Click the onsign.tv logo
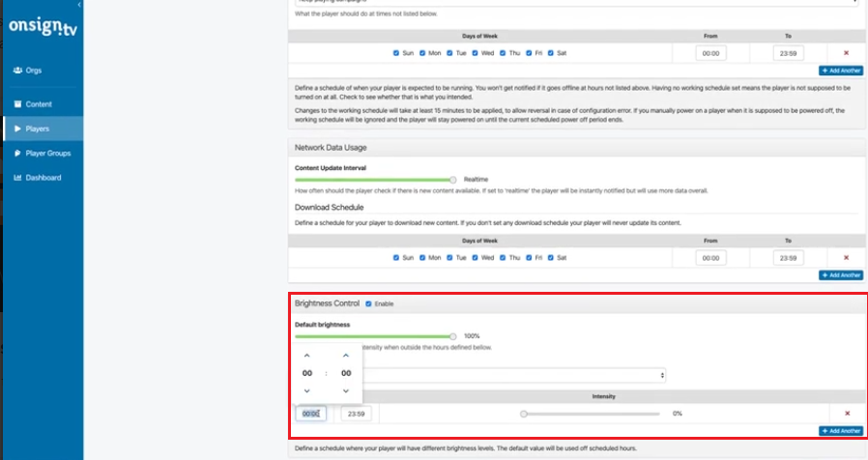 43,26
